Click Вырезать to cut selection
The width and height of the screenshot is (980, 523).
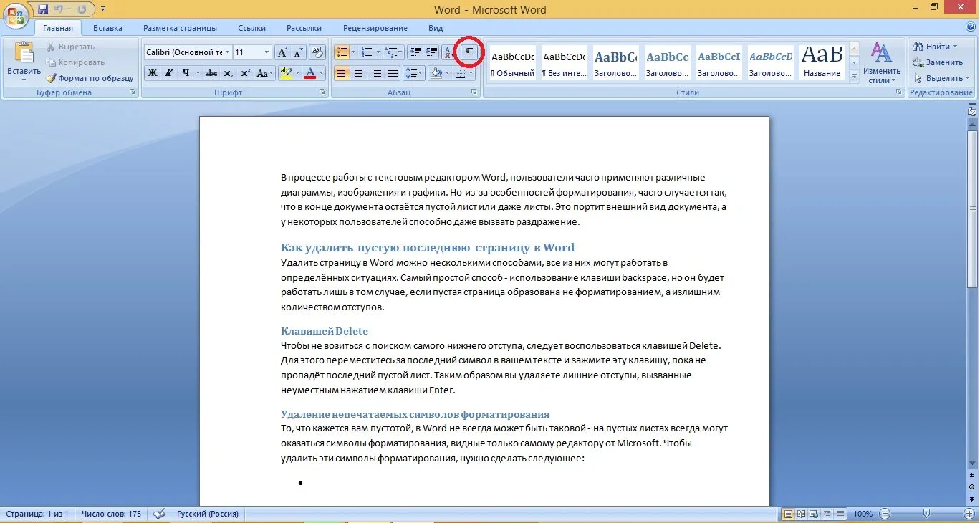(x=70, y=47)
